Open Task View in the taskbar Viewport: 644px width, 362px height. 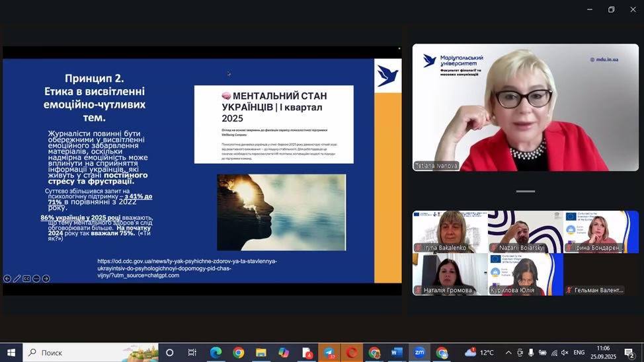192,353
